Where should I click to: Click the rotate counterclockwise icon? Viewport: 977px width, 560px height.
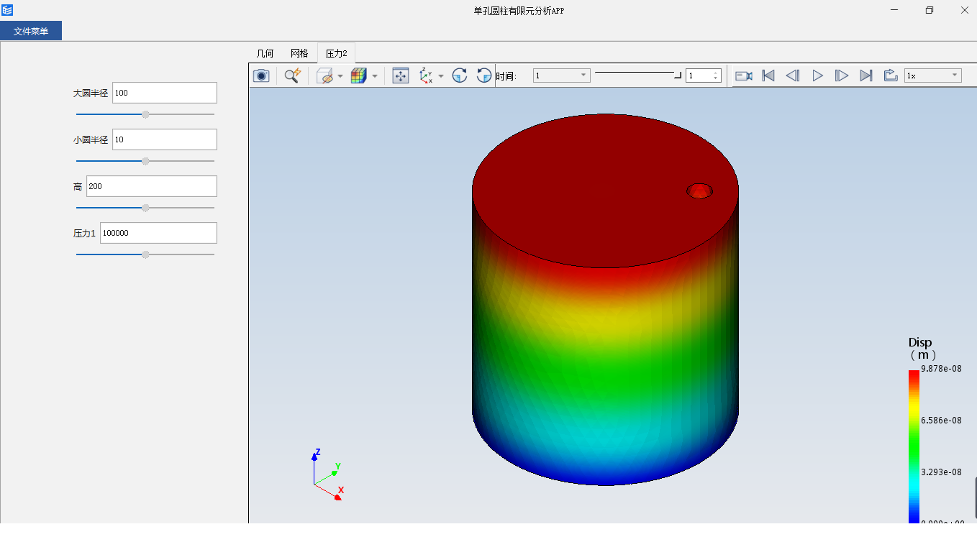point(484,75)
